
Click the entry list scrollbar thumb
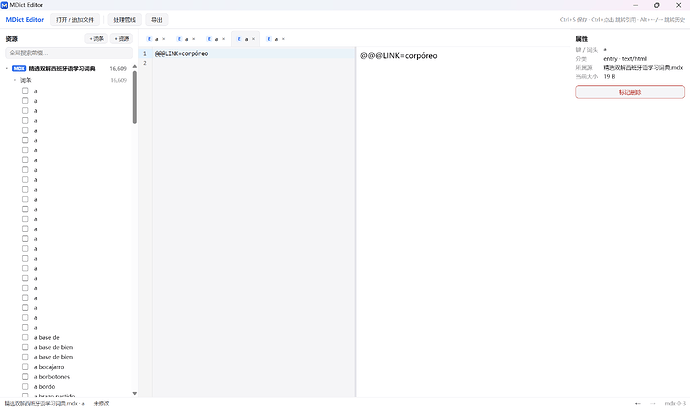135,97
